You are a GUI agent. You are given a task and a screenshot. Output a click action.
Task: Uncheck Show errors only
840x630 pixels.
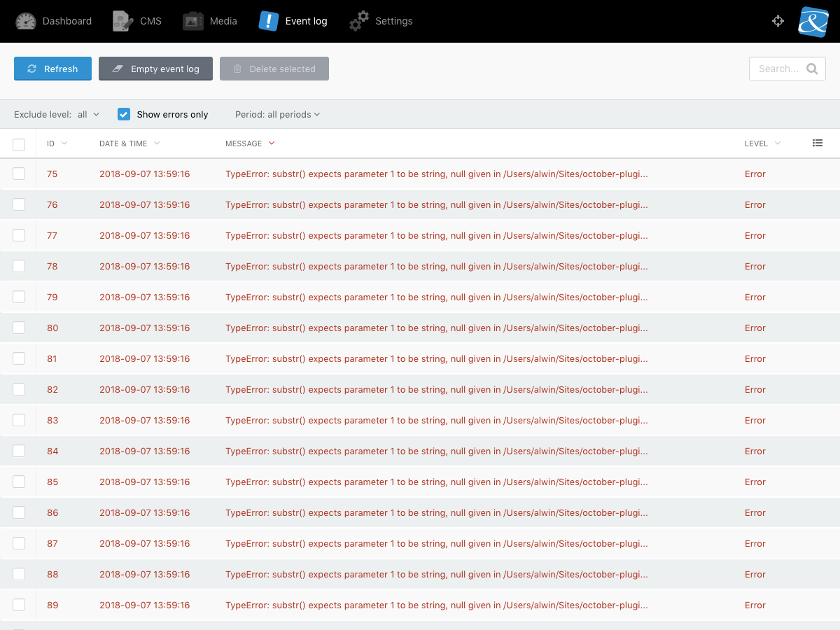pos(124,114)
